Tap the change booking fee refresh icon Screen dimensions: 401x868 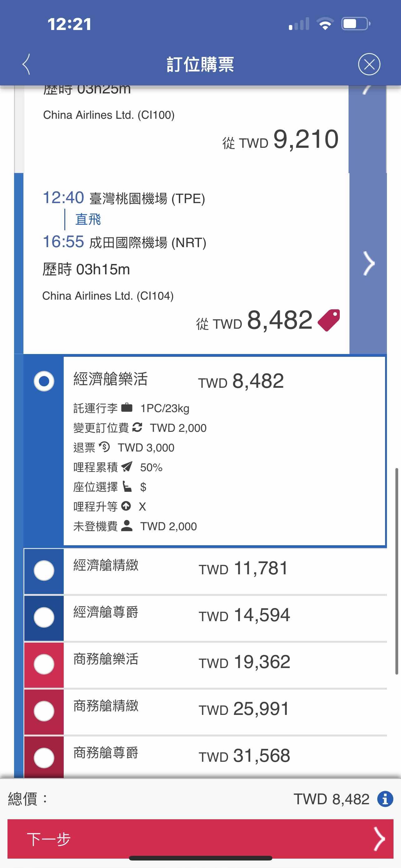coord(137,427)
